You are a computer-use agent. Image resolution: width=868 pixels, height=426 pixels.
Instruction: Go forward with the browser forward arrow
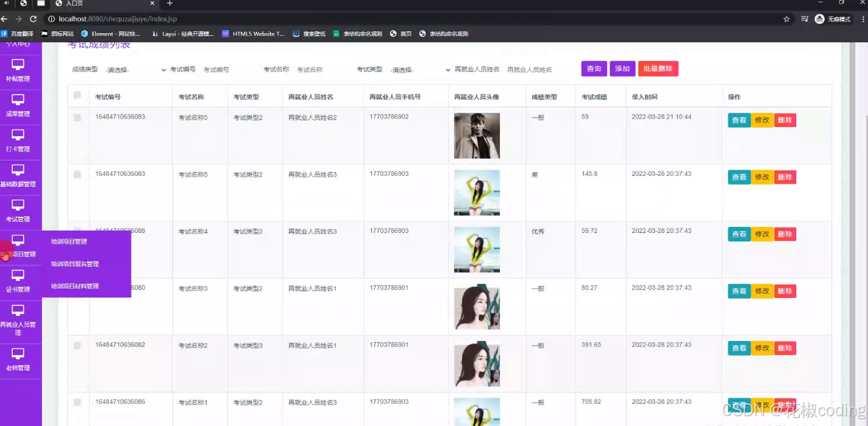(x=19, y=19)
